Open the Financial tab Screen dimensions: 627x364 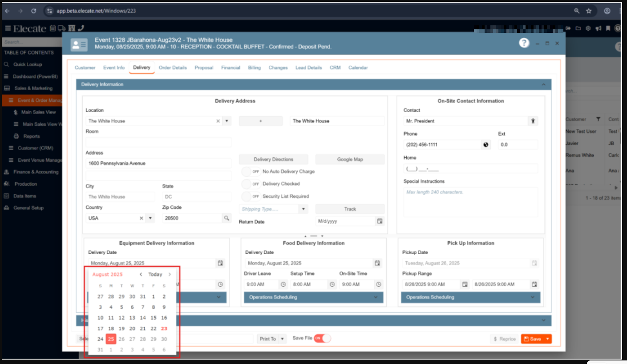[x=231, y=68]
